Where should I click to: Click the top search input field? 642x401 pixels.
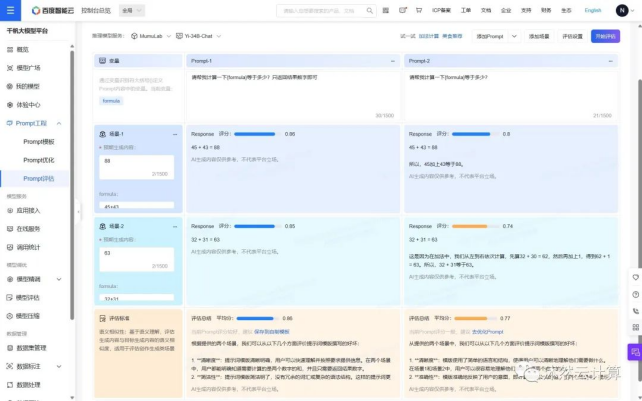tap(326, 11)
